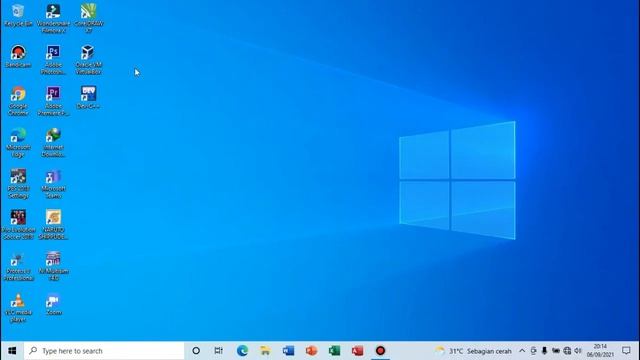
Task: Launch Microsoft Edge from the taskbar
Action: [242, 351]
